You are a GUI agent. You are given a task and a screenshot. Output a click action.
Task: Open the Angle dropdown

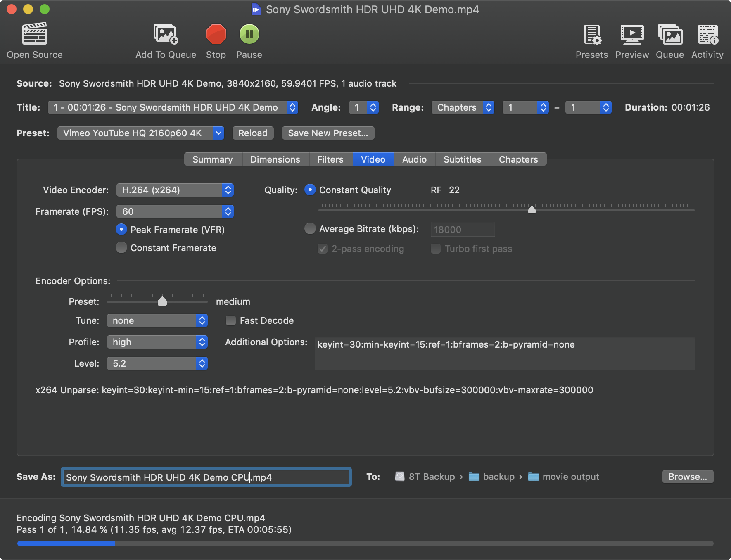[x=364, y=107]
